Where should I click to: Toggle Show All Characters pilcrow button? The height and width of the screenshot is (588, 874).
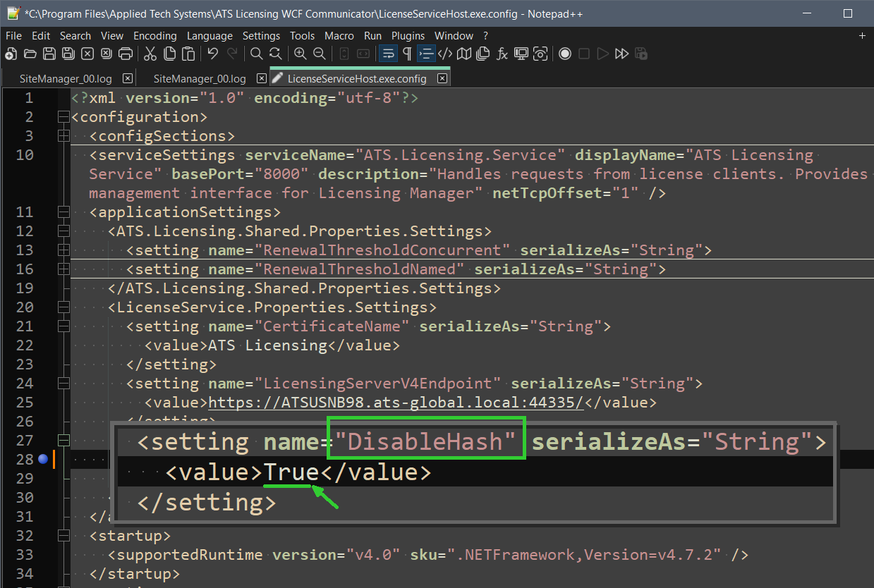point(407,54)
